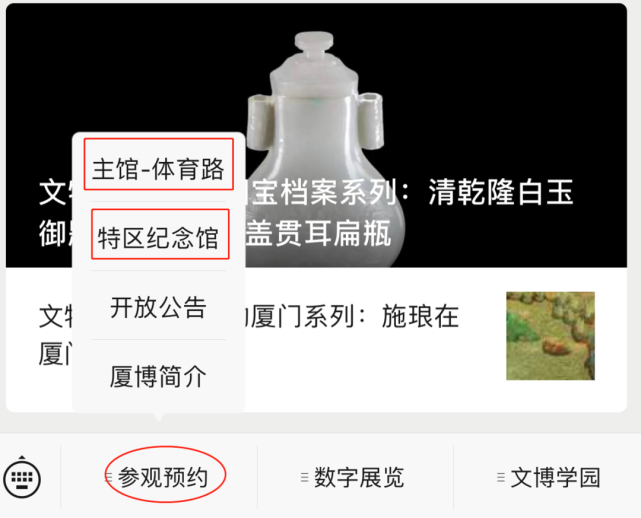Image resolution: width=641 pixels, height=518 pixels.
Task: Click 国宝档案系列 headline text
Action: tap(322, 192)
